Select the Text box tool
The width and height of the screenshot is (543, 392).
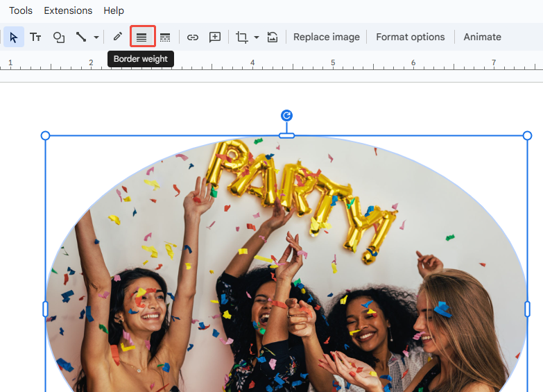[35, 37]
